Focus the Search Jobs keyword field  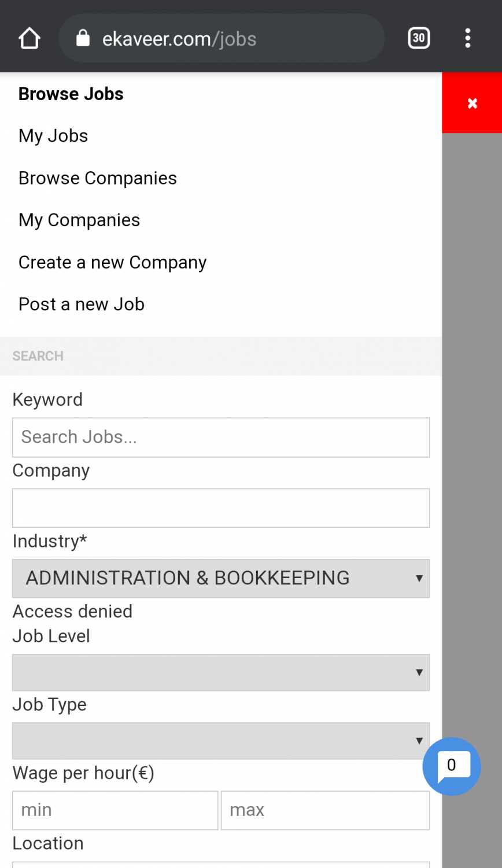coord(221,437)
